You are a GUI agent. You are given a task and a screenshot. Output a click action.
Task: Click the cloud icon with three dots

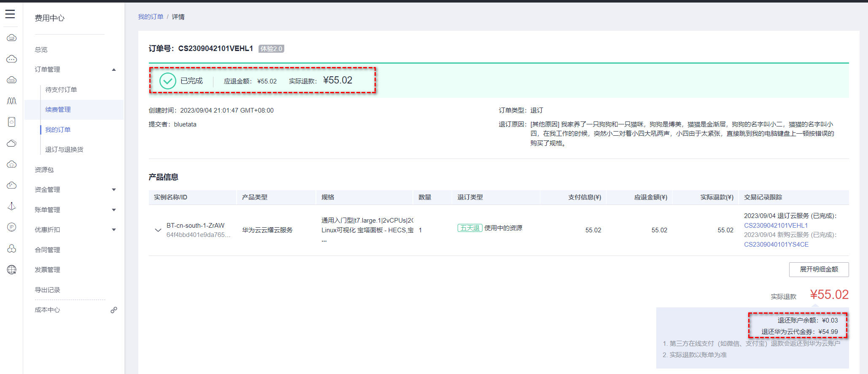tap(12, 59)
